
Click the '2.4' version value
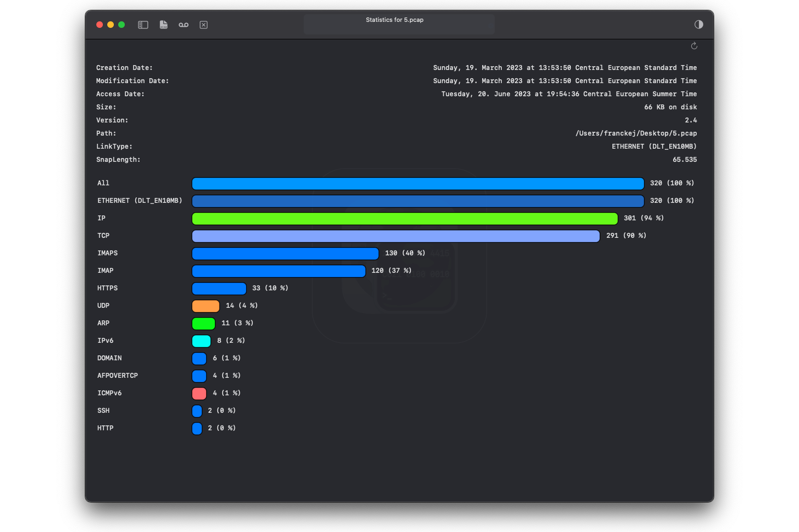[x=691, y=120]
